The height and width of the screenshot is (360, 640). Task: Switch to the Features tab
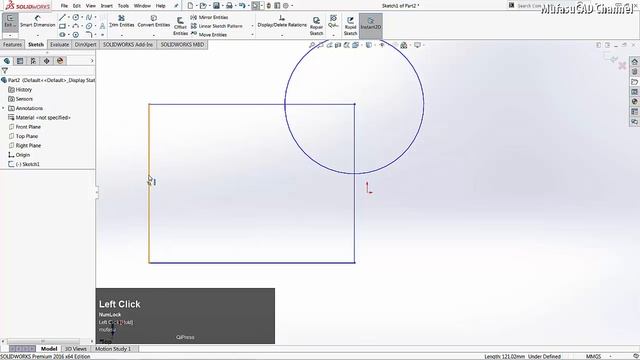tap(12, 44)
